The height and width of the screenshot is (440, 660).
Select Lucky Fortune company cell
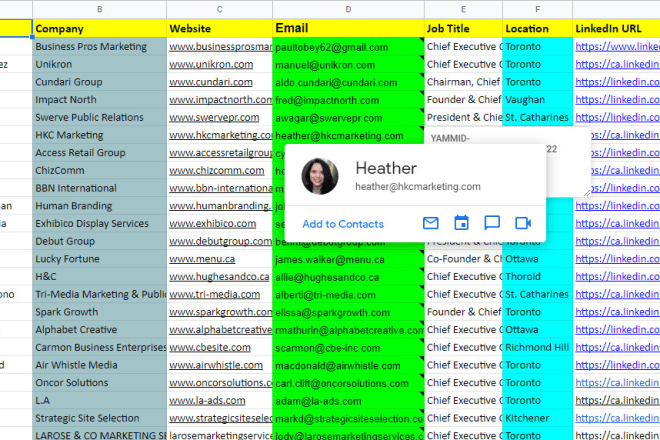tap(99, 259)
